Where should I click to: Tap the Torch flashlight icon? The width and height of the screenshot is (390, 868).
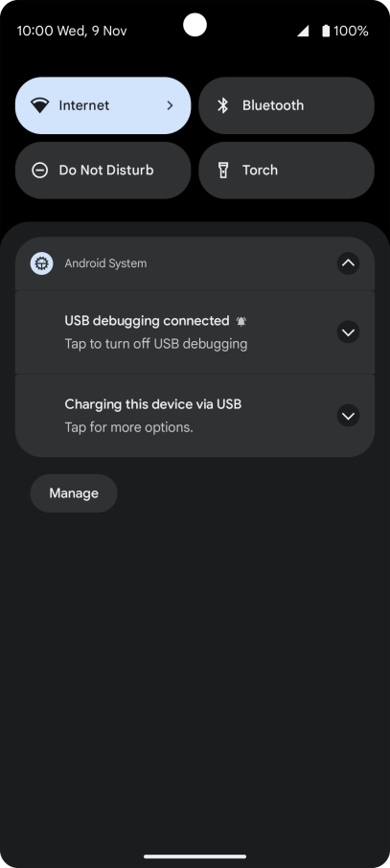(222, 170)
